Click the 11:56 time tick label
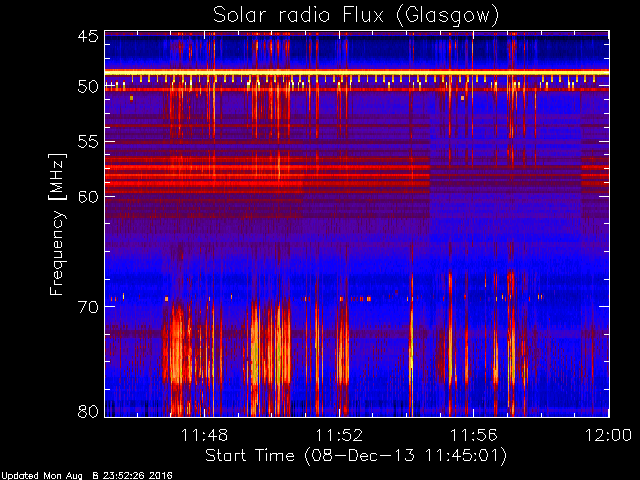The image size is (640, 480). [x=474, y=435]
